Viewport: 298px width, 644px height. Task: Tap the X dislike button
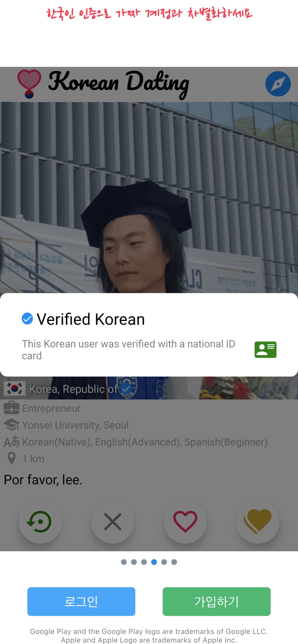pos(113,522)
